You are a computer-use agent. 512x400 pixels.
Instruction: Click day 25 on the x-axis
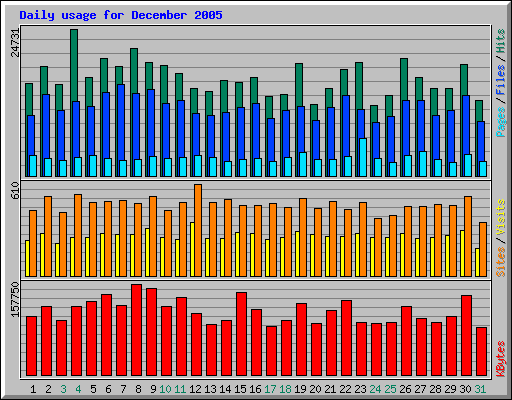coord(390,389)
